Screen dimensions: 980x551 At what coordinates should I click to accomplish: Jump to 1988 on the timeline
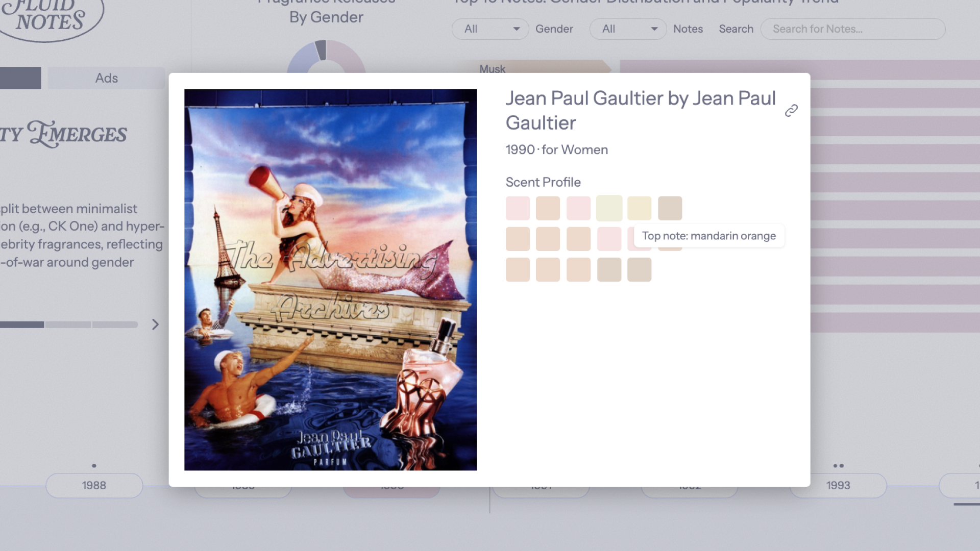click(94, 485)
